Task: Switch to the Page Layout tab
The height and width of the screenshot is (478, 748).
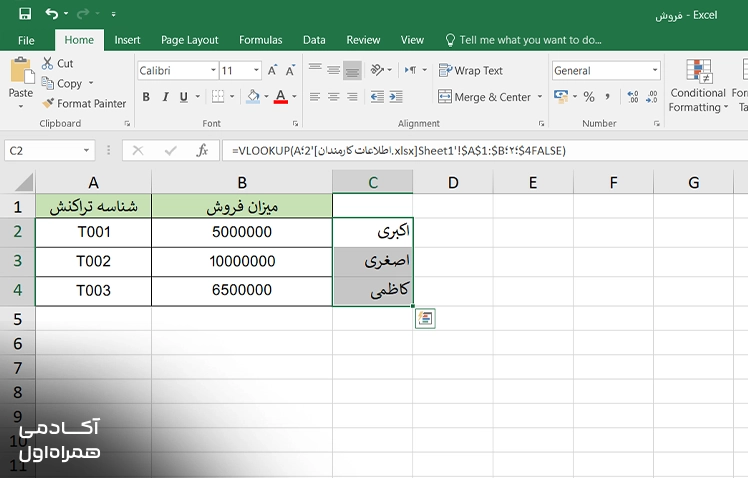Action: tap(189, 40)
